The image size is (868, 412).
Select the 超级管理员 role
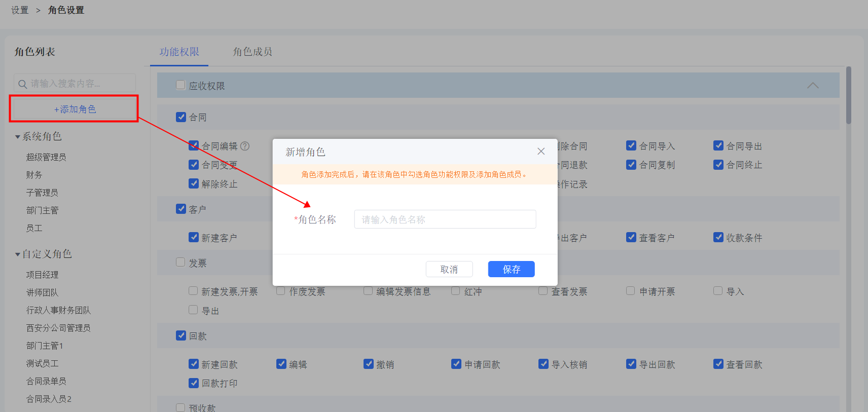pos(46,157)
